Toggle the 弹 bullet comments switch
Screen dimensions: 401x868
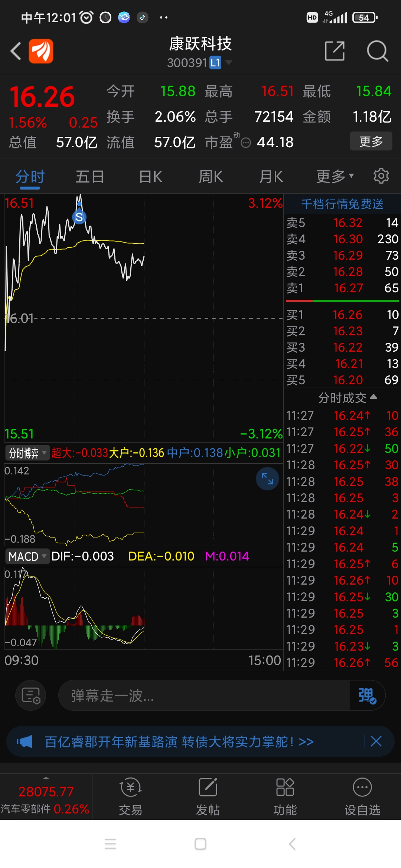pos(367,696)
